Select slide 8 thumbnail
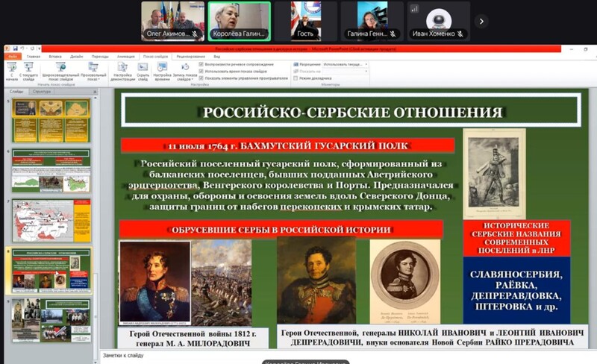 [51, 271]
